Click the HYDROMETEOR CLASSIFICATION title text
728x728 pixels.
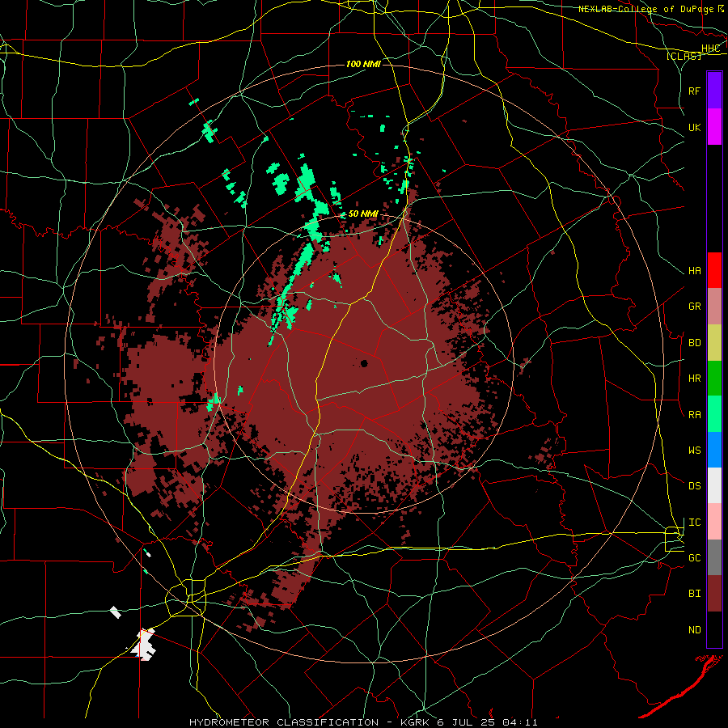click(284, 722)
